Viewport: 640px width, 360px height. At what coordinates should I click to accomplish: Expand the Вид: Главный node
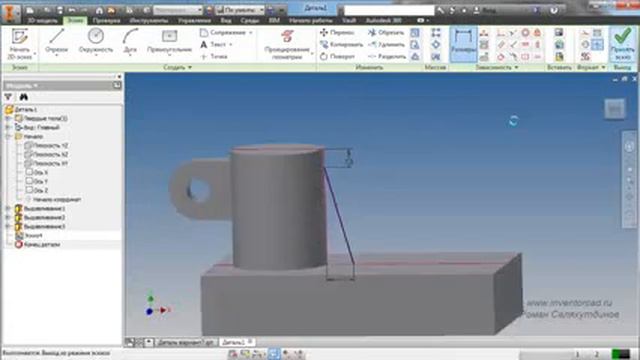pyautogui.click(x=8, y=127)
